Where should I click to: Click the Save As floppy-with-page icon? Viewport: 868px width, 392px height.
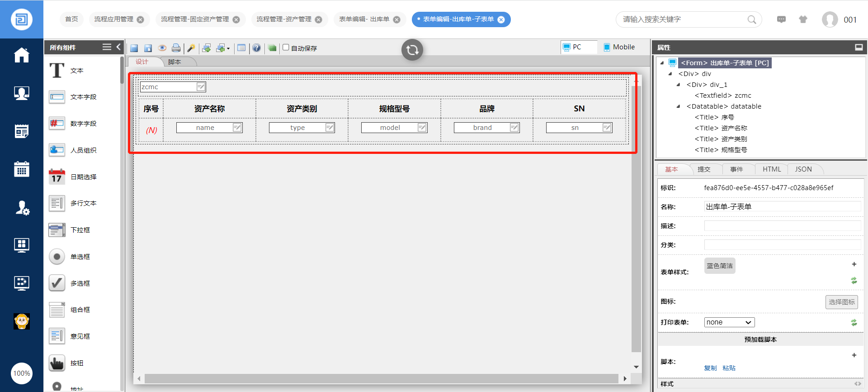coord(148,48)
